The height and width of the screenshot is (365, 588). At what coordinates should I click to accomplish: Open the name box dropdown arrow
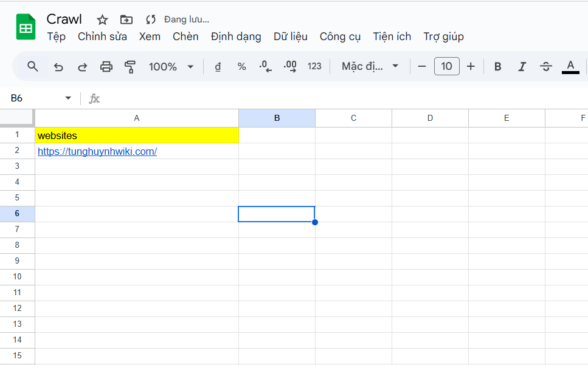68,98
